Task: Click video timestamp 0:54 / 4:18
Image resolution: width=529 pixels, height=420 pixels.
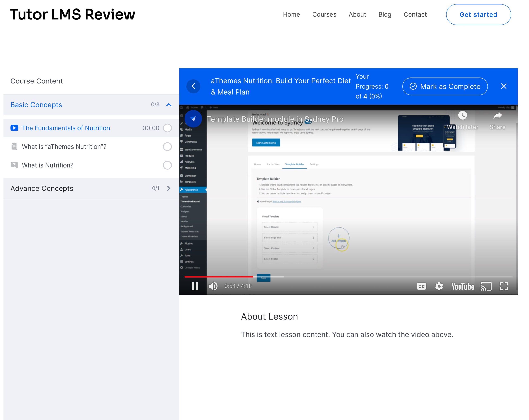Action: point(238,286)
